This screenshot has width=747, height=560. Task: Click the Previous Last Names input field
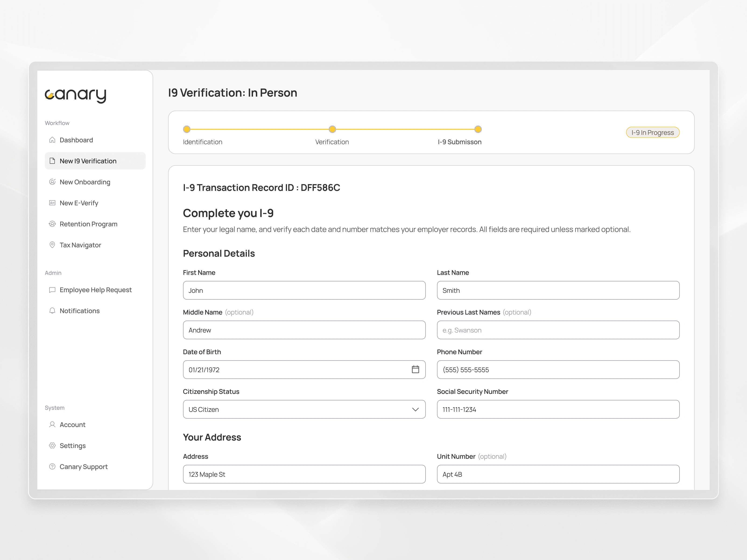click(x=558, y=330)
